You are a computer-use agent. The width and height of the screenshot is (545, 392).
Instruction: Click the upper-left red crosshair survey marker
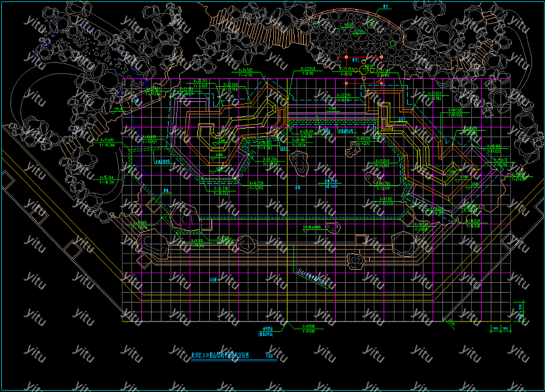click(x=346, y=57)
